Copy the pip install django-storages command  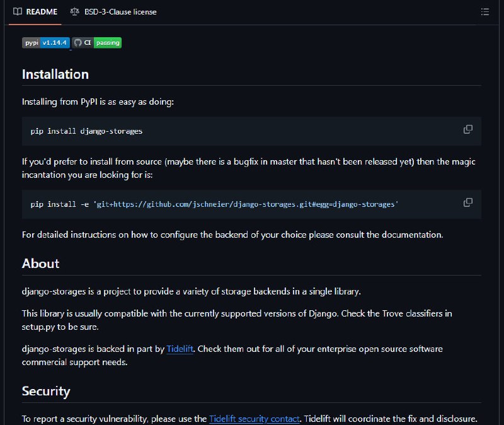467,129
